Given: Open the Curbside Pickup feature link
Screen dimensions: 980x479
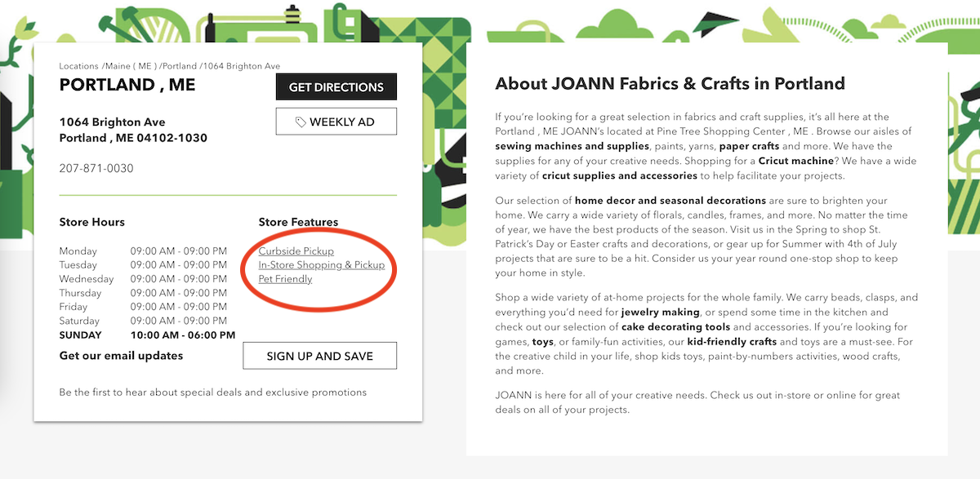Looking at the screenshot, I should (296, 251).
